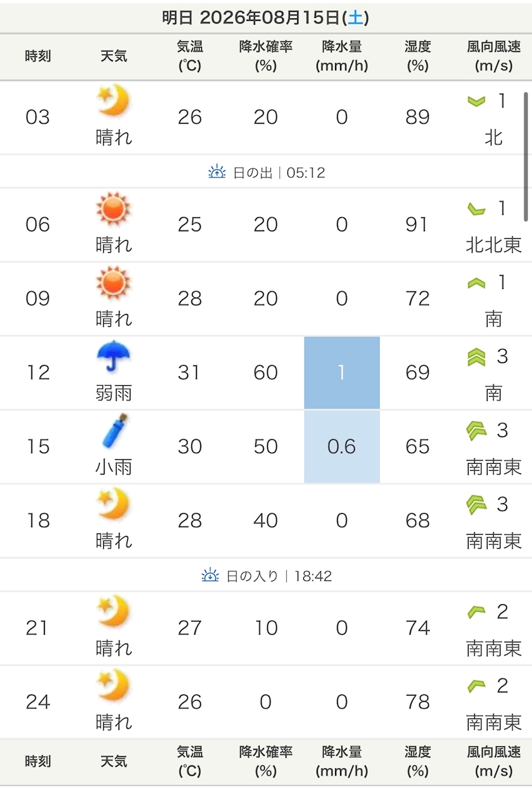Viewport: 532px width, 797px height.
Task: Click the blue 土 day link
Action: [356, 18]
